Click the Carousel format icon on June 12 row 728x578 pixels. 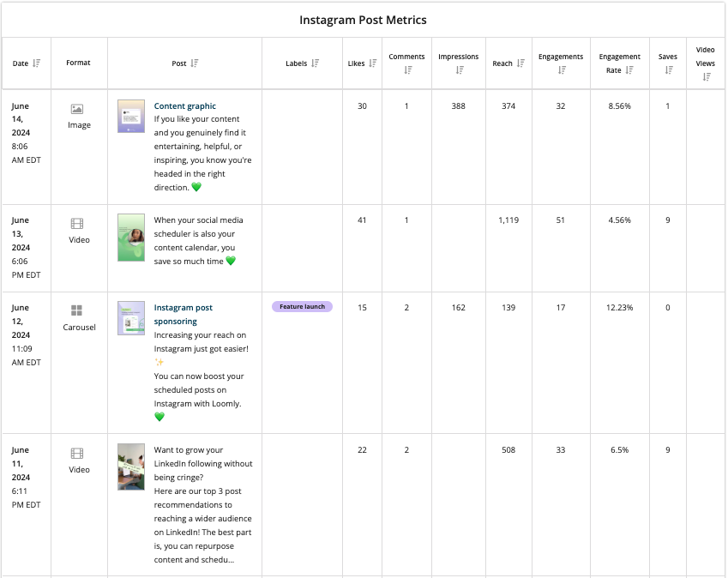point(79,310)
